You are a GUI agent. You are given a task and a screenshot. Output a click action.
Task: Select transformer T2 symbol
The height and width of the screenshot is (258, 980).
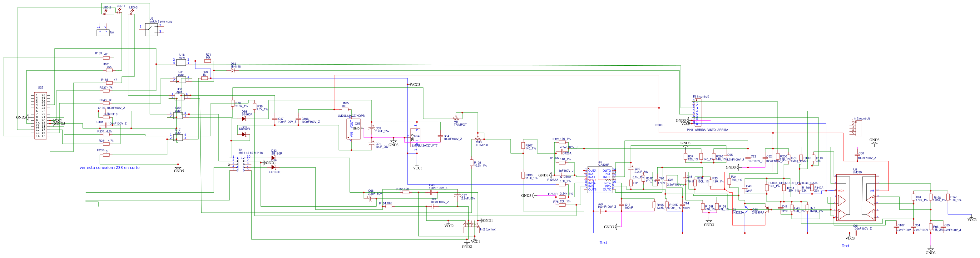pos(240,164)
